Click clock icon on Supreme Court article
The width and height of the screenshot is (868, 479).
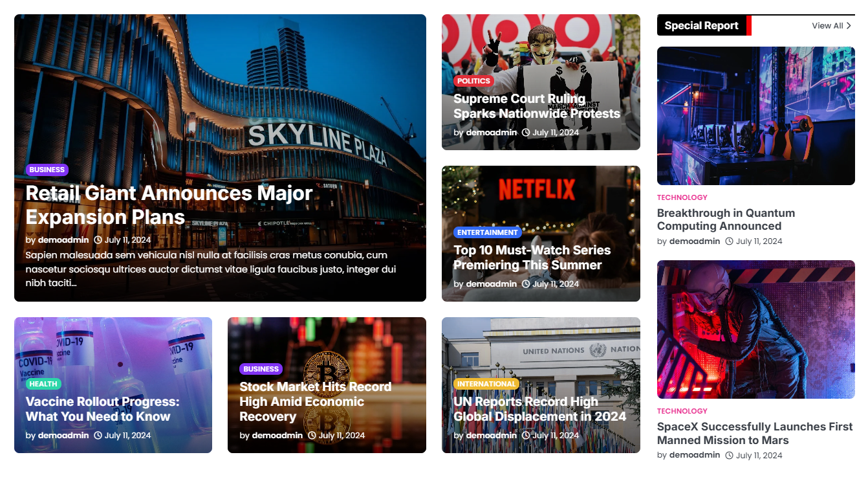(x=526, y=133)
